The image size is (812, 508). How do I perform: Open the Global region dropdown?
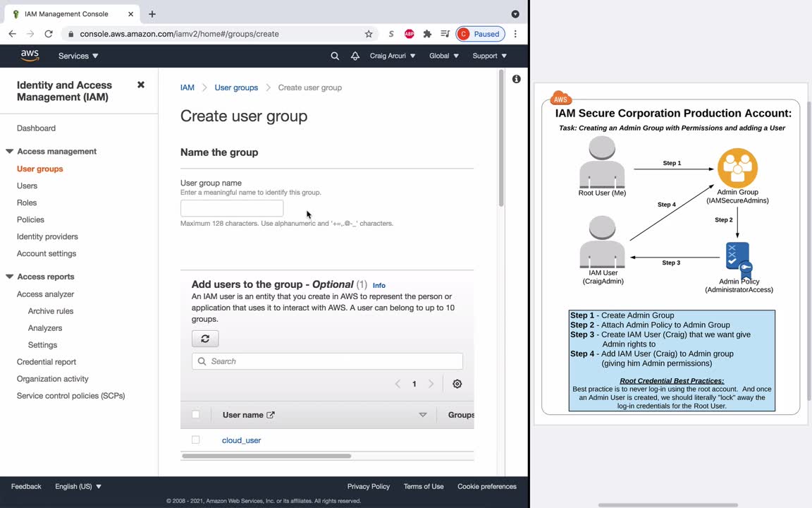444,56
